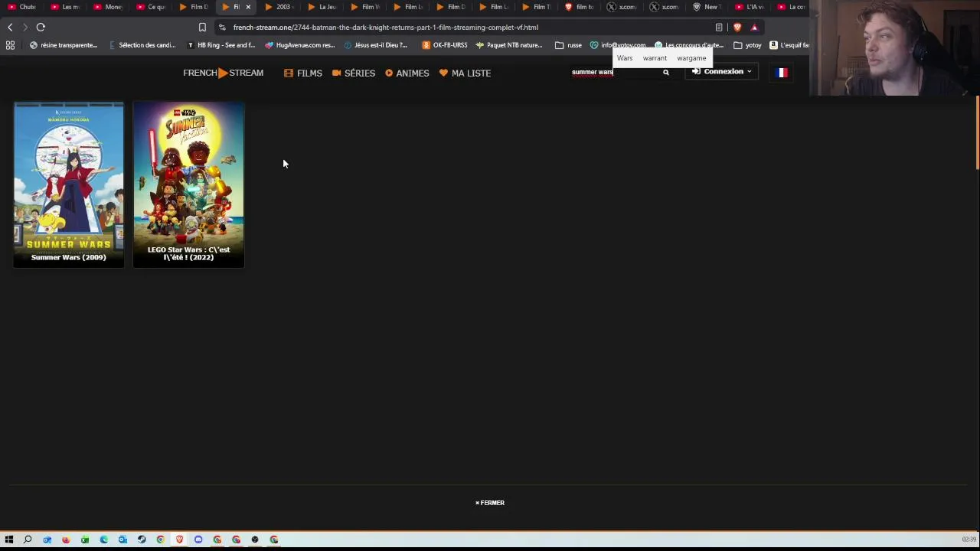The width and height of the screenshot is (980, 551).
Task: Switch to the 'Chute' YouTube tab
Action: (x=22, y=7)
